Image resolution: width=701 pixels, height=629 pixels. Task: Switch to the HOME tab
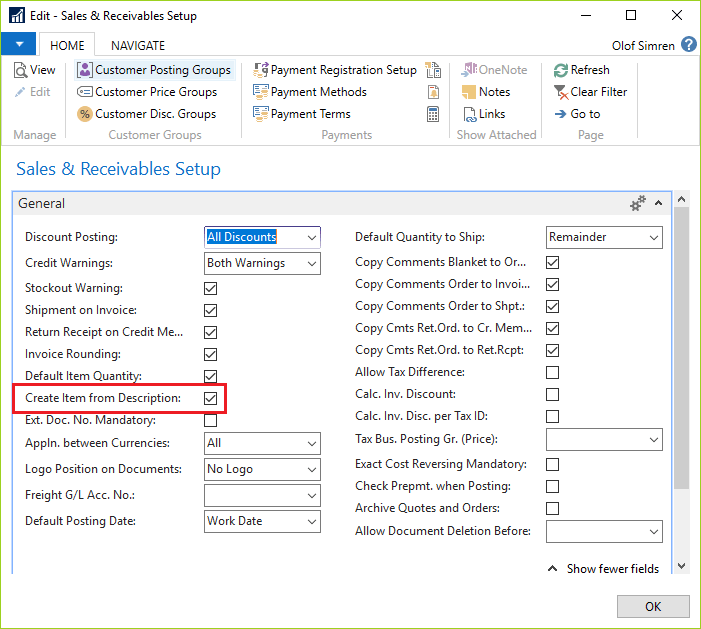[67, 45]
